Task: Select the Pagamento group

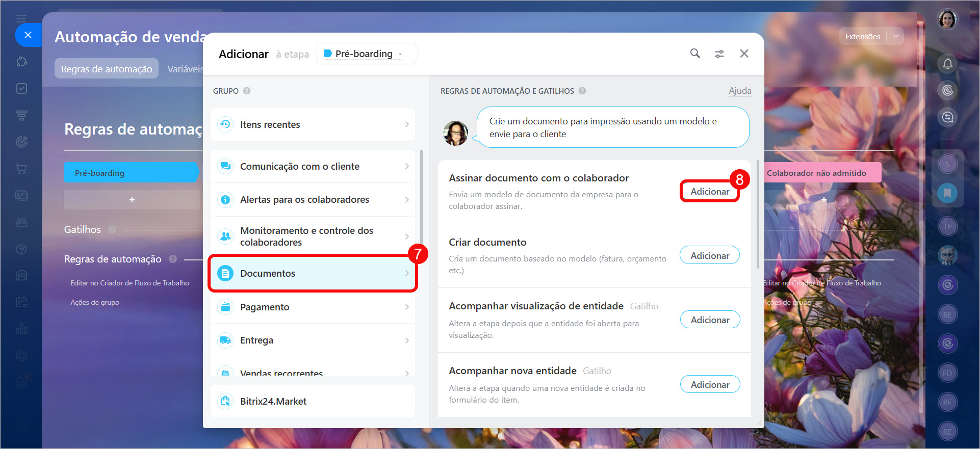Action: pyautogui.click(x=313, y=307)
